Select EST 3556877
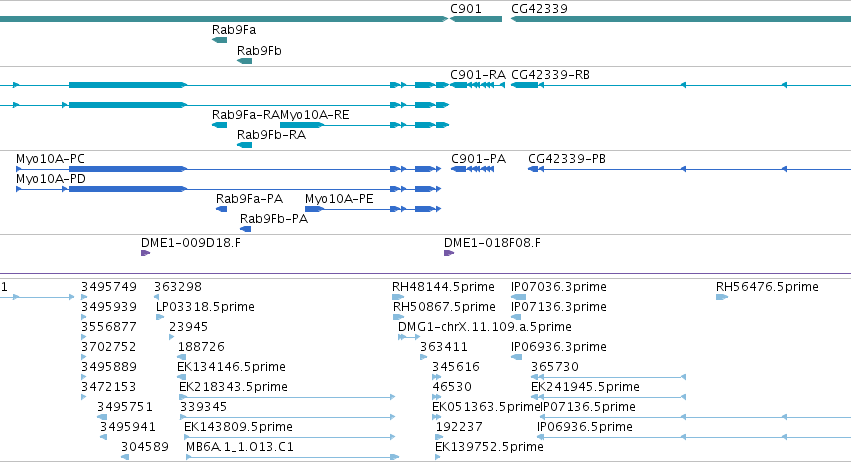This screenshot has width=851, height=462. (109, 327)
